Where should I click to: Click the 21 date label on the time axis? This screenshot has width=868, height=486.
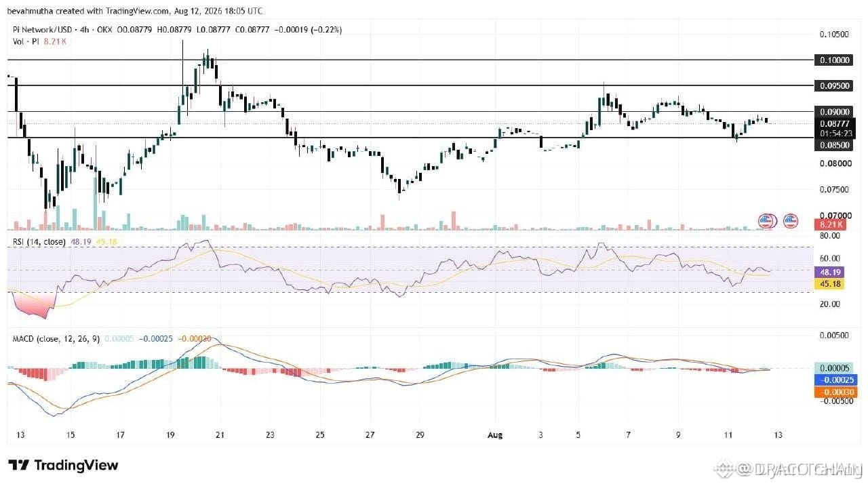click(x=220, y=434)
